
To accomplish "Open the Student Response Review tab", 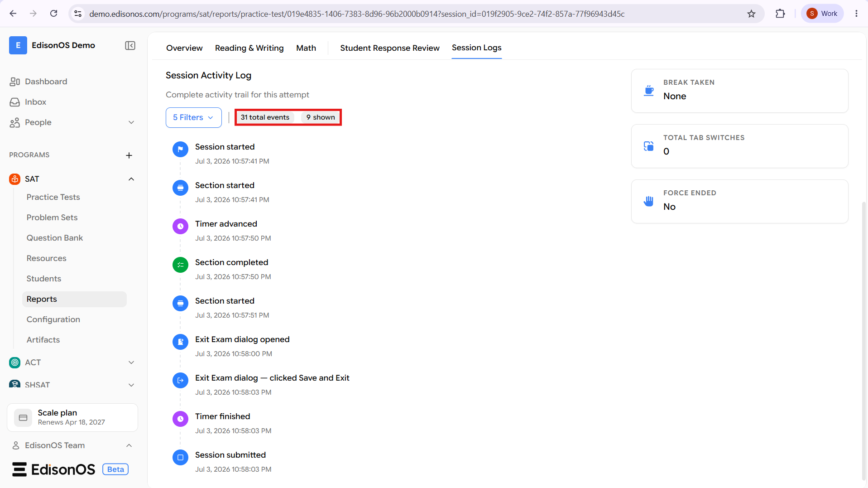I will (x=390, y=48).
